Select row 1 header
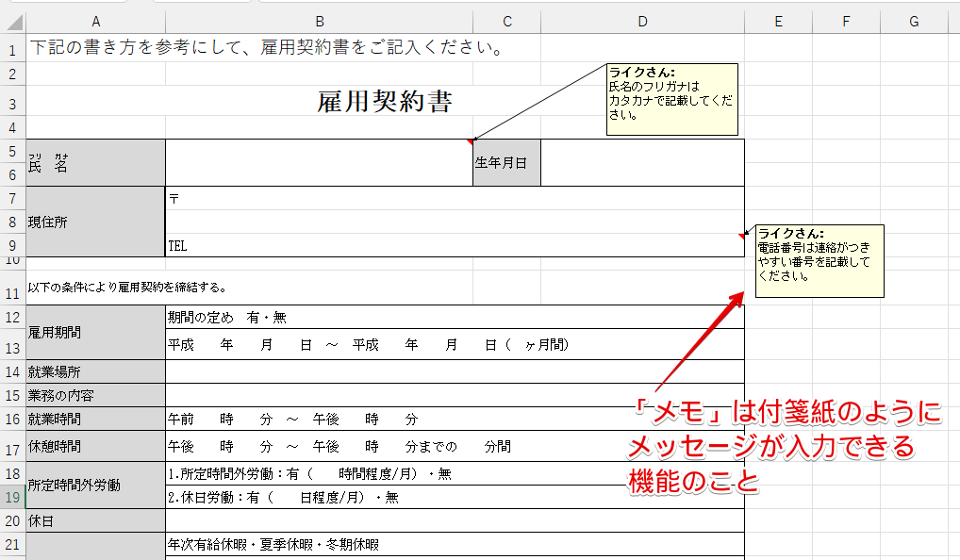This screenshot has width=960, height=560. [12, 46]
